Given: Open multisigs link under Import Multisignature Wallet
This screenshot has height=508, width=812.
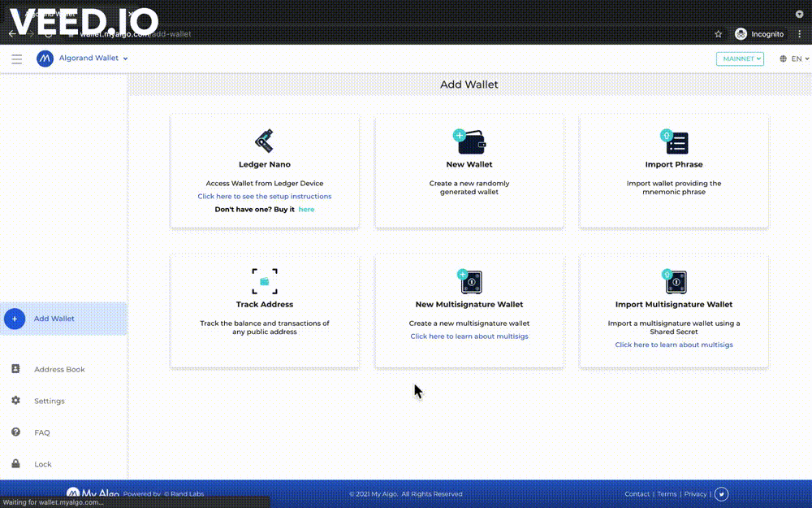Looking at the screenshot, I should tap(674, 345).
